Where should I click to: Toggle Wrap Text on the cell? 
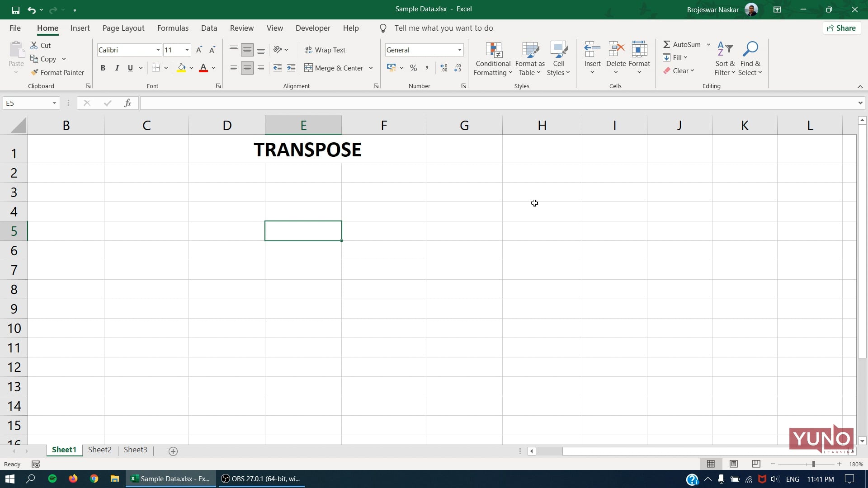tap(325, 50)
